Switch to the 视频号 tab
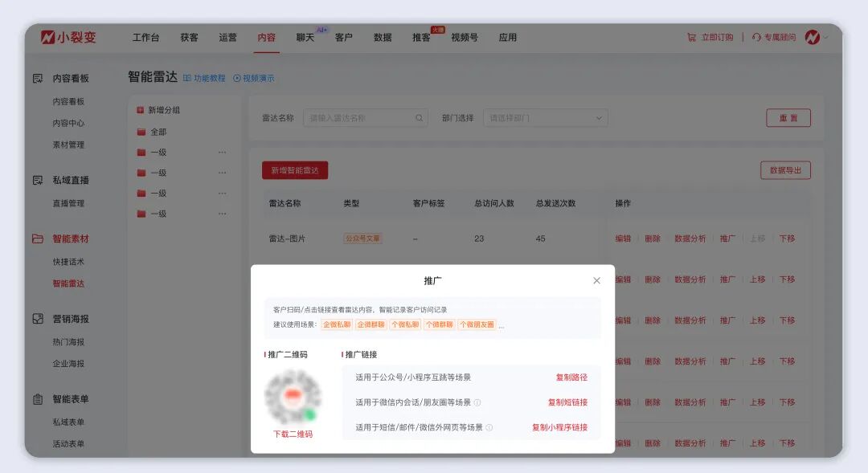Viewport: 868px width, 473px height. coord(464,37)
